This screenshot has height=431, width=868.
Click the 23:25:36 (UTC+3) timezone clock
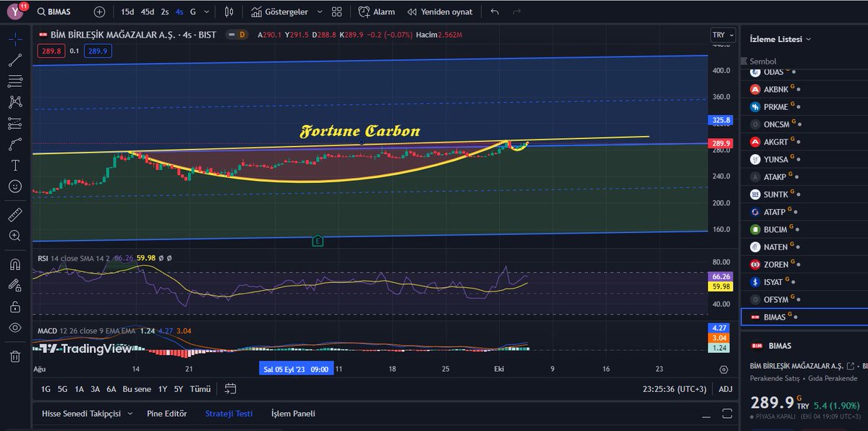tap(674, 389)
